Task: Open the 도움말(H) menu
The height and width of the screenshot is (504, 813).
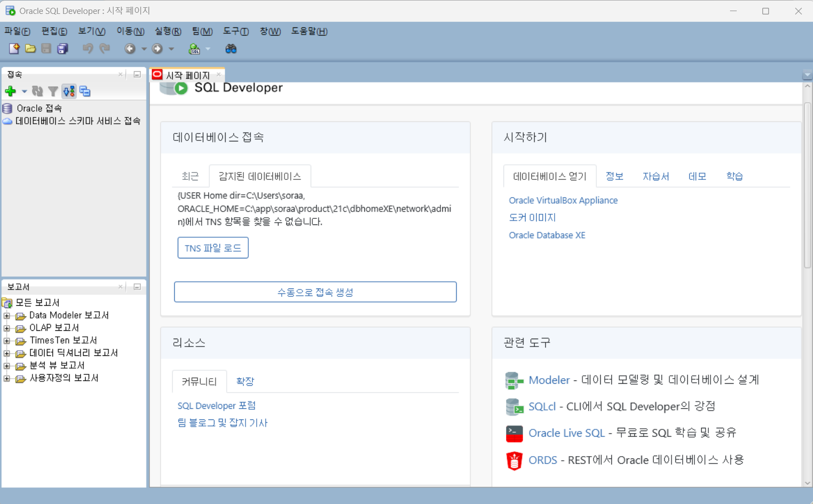Action: (x=309, y=31)
